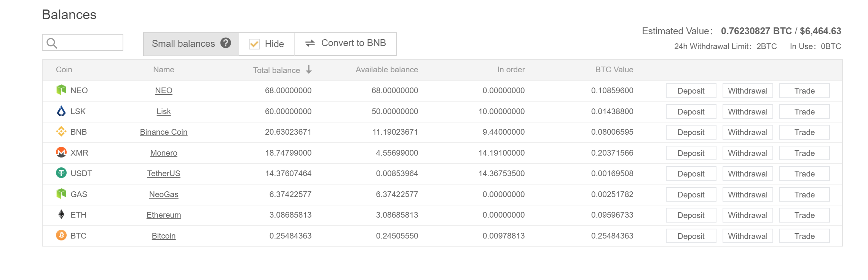Click the search magnifier icon
The image size is (868, 280).
52,43
